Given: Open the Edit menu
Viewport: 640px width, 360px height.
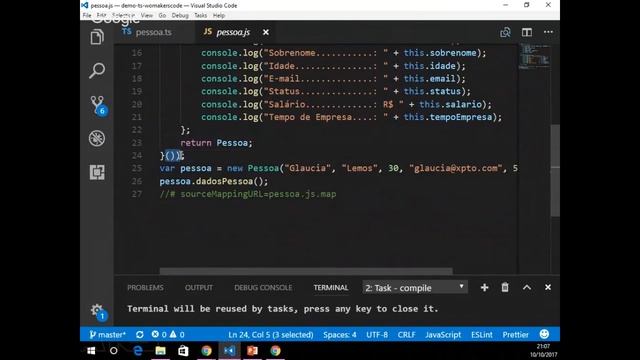Looking at the screenshot, I should [x=101, y=16].
